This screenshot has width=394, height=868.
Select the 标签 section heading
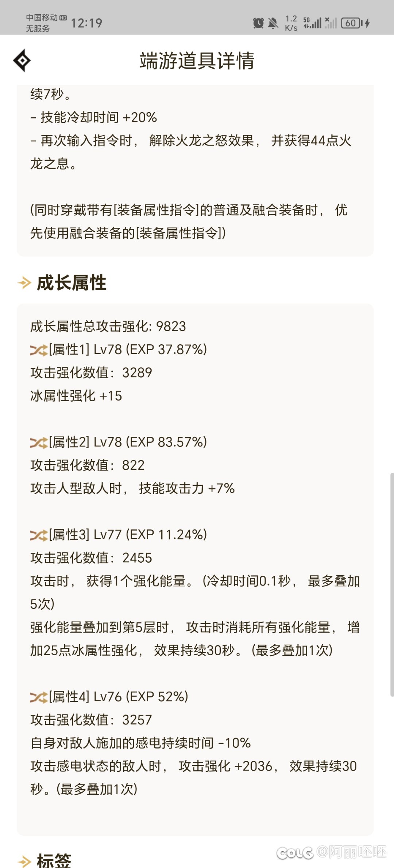click(54, 861)
